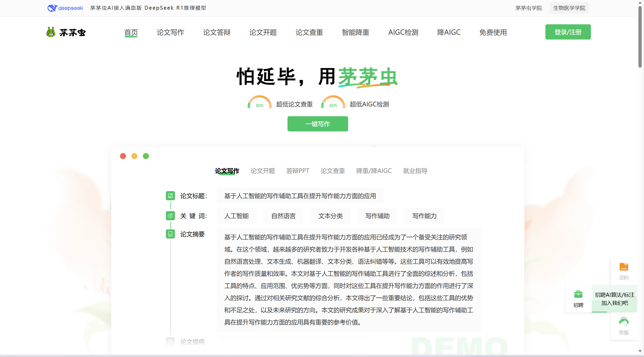This screenshot has height=357, width=644.
Task: Open the 客服 headset support icon
Action: click(x=624, y=322)
